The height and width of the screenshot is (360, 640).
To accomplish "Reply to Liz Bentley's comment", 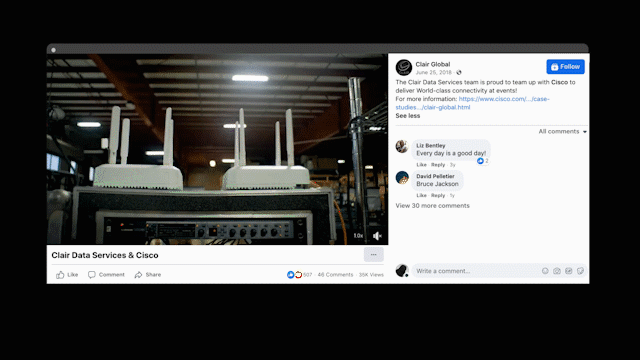I will click(x=438, y=164).
